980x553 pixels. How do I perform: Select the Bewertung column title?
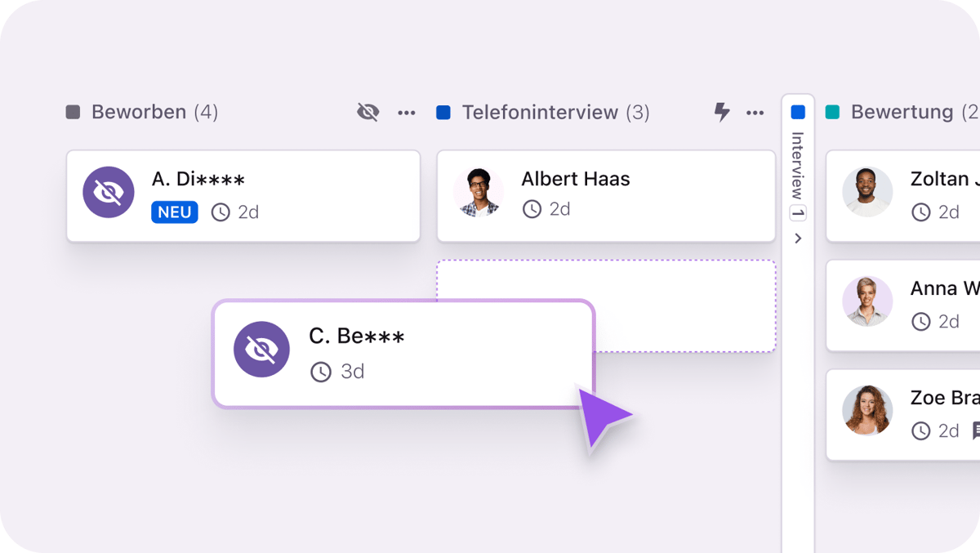[x=902, y=112]
